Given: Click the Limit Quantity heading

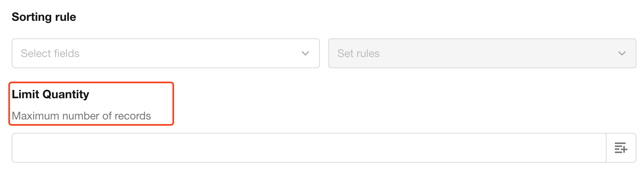Looking at the screenshot, I should click(50, 94).
